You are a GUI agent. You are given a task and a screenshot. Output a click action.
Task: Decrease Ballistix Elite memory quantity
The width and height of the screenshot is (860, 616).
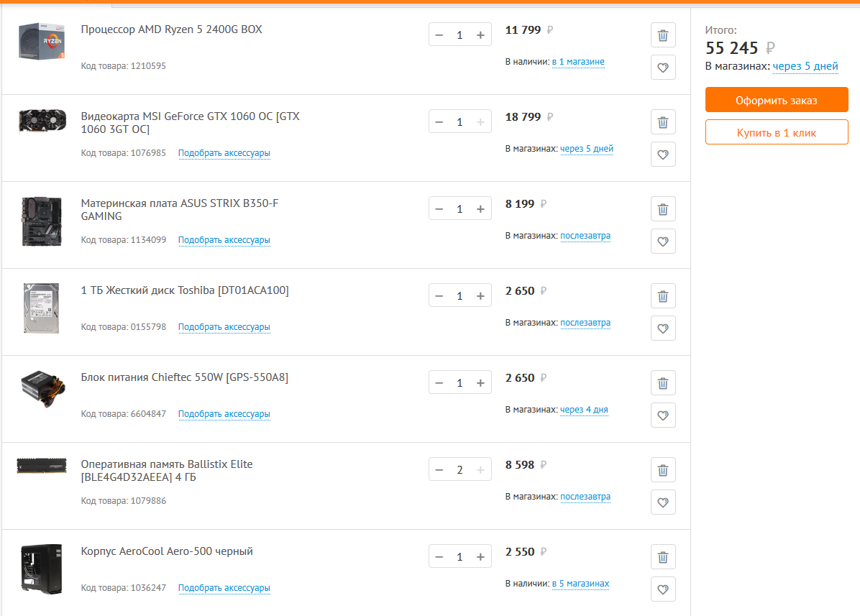[x=439, y=470]
